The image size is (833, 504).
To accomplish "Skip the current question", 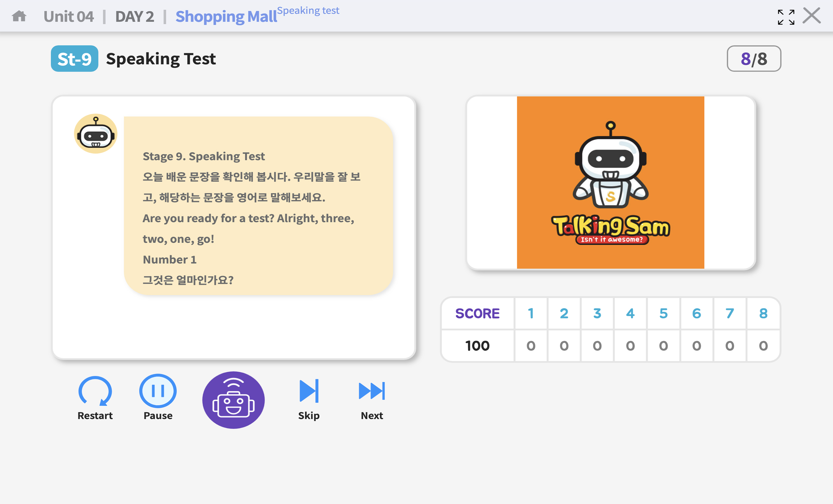I will (x=309, y=391).
